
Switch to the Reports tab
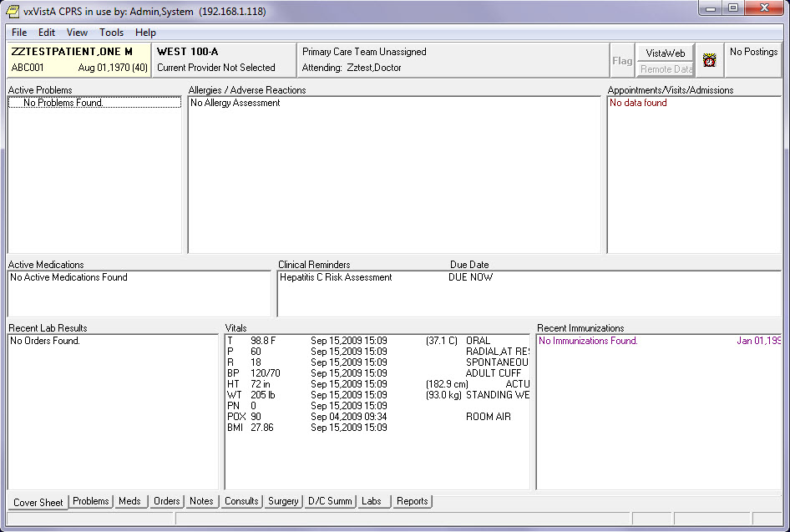coord(413,501)
